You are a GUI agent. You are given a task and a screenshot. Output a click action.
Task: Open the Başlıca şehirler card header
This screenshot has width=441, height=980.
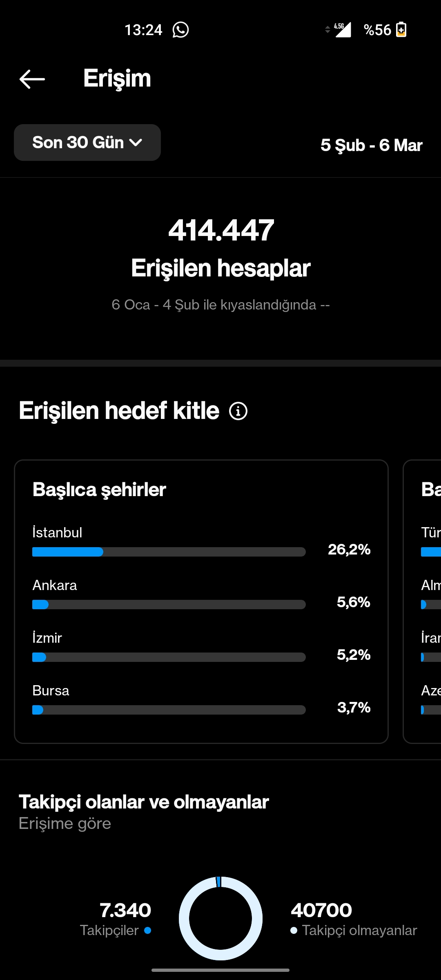99,489
